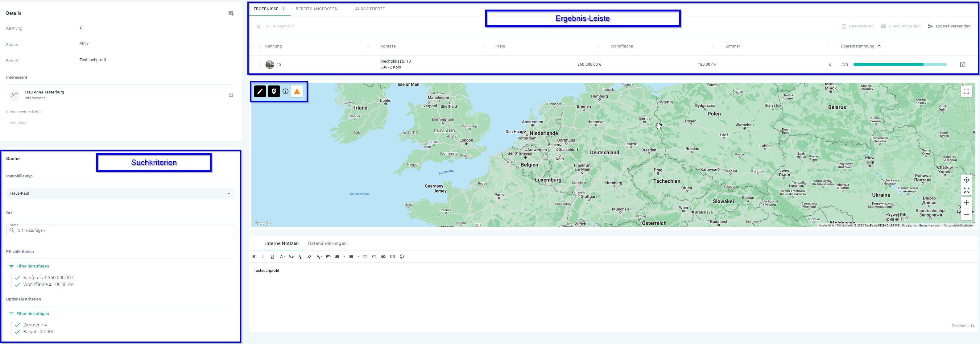The height and width of the screenshot is (344, 980).
Task: Toggle map fullscreen view
Action: click(966, 91)
